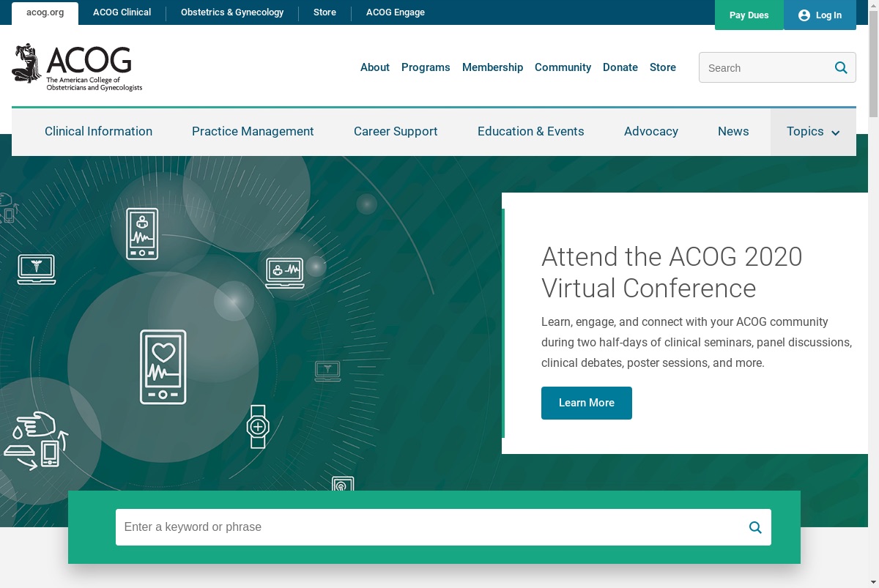Expand the Topics dropdown chevron
This screenshot has width=879, height=588.
pos(836,133)
